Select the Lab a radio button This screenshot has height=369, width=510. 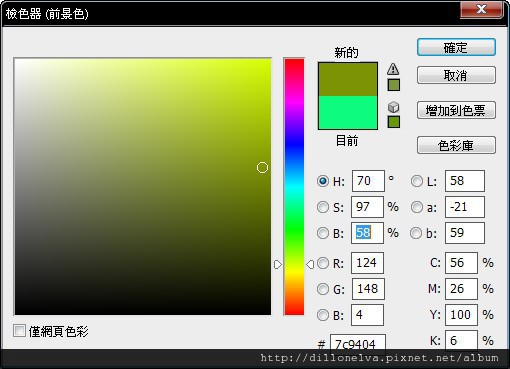point(417,207)
